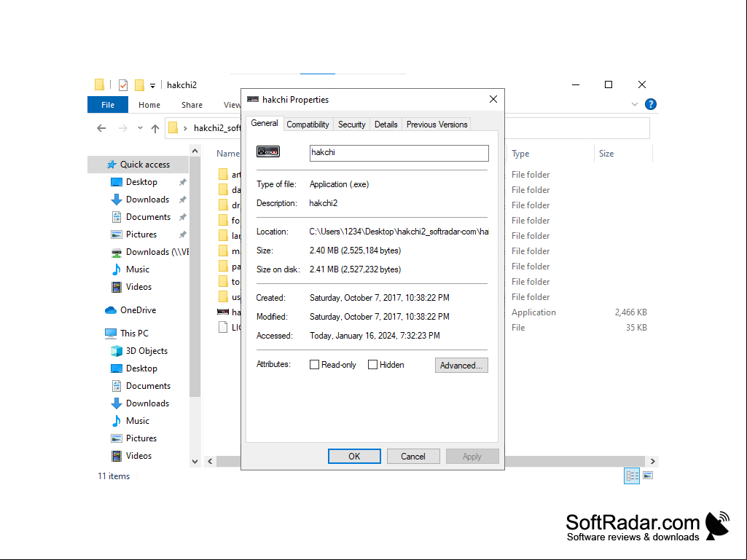The height and width of the screenshot is (560, 747).
Task: Open Documents under This PC
Action: (x=148, y=386)
